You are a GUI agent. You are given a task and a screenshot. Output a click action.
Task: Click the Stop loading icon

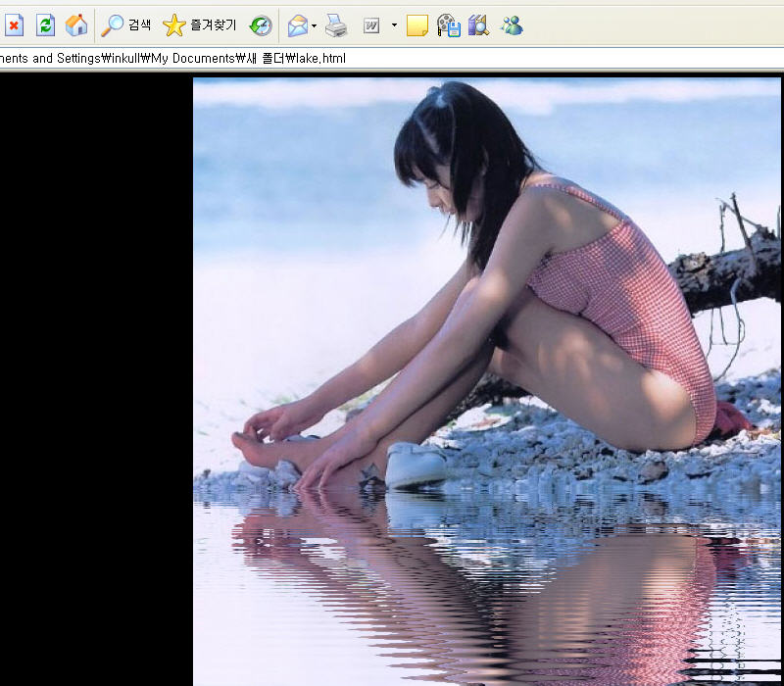(14, 25)
